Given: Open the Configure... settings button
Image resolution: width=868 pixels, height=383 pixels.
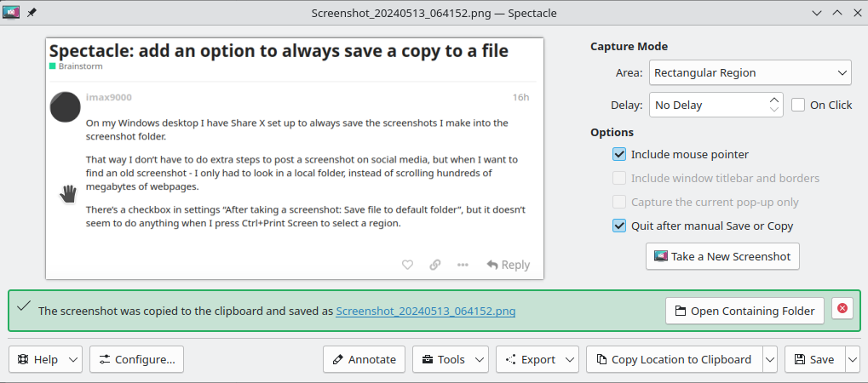Looking at the screenshot, I should [137, 359].
